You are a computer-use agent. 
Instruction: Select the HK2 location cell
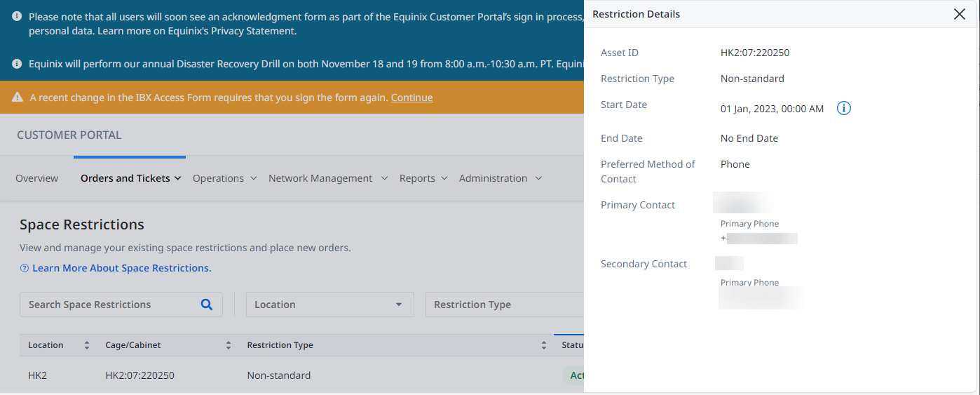tap(37, 375)
